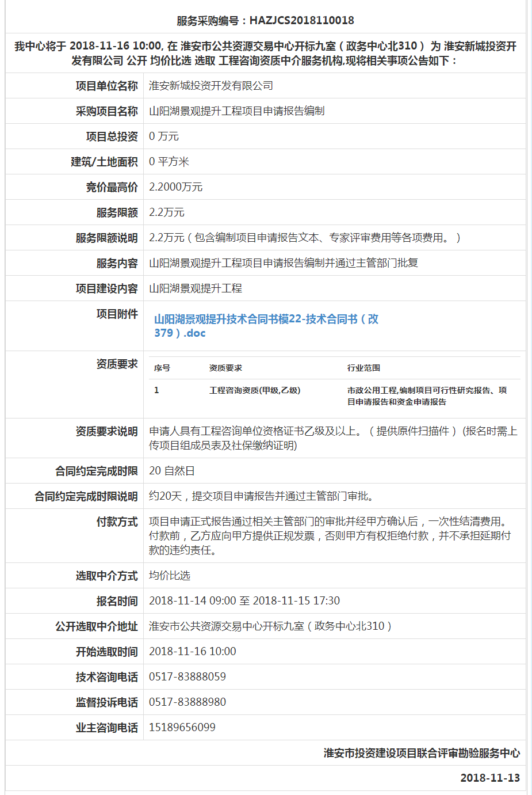
Task: Click the 资质要求 column header in table
Action: click(225, 368)
